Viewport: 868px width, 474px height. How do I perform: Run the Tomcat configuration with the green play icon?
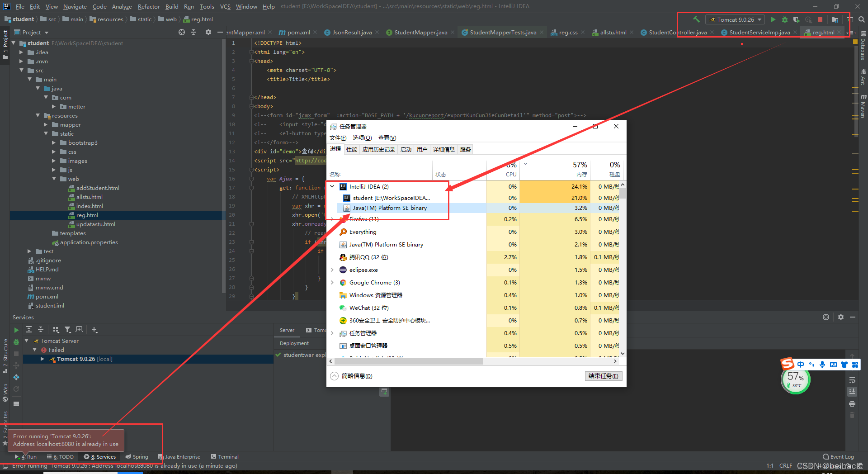tap(773, 19)
